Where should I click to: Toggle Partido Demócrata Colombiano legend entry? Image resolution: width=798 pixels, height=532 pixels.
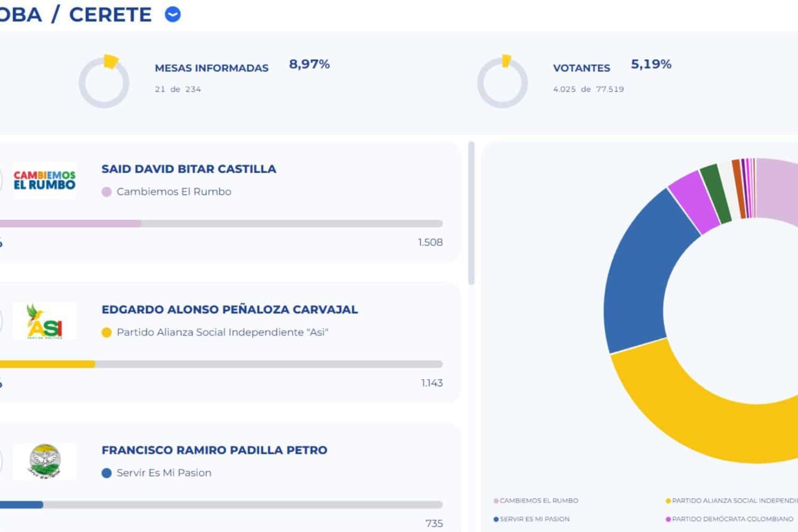pyautogui.click(x=729, y=519)
